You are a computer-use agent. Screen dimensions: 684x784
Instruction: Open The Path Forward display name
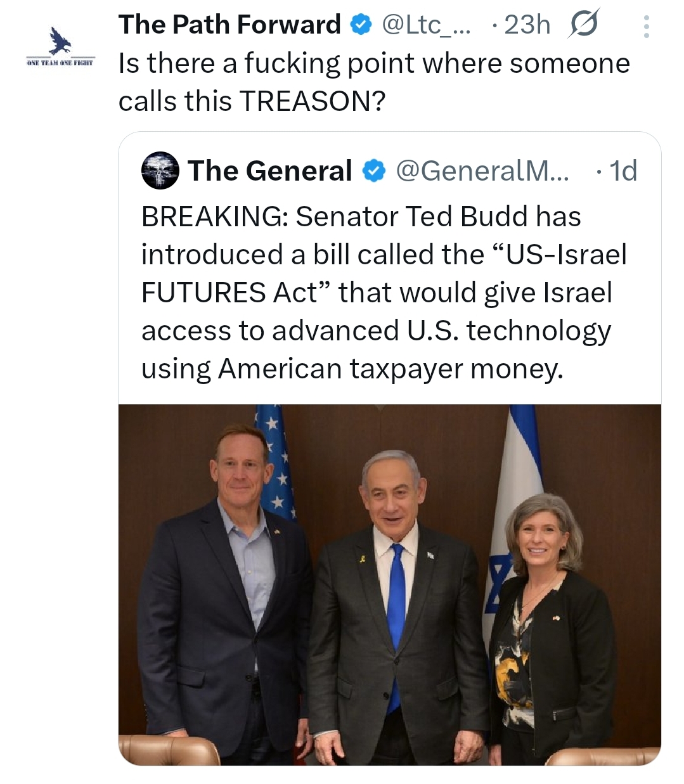point(229,25)
